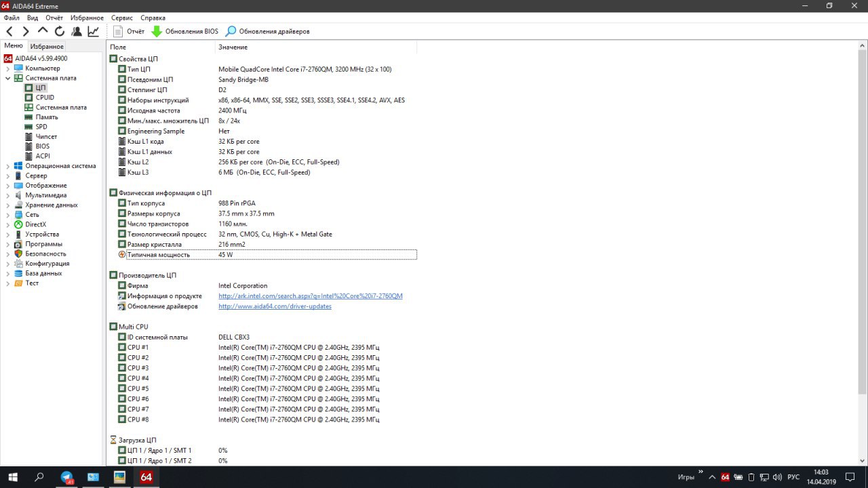868x488 pixels.
Task: Switch to the Меню sidebar tab
Action: click(14, 46)
